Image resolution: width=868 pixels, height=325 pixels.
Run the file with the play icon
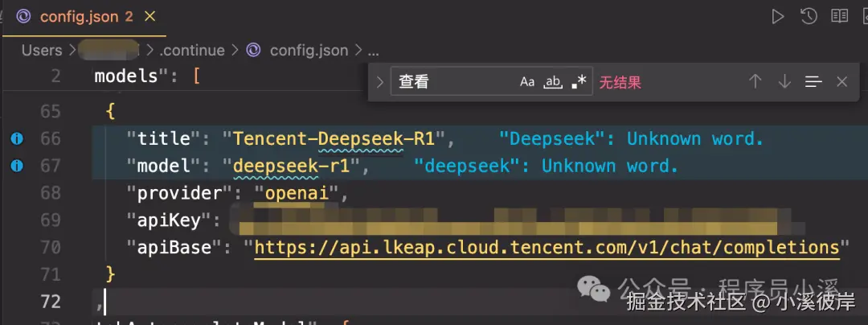coord(778,17)
